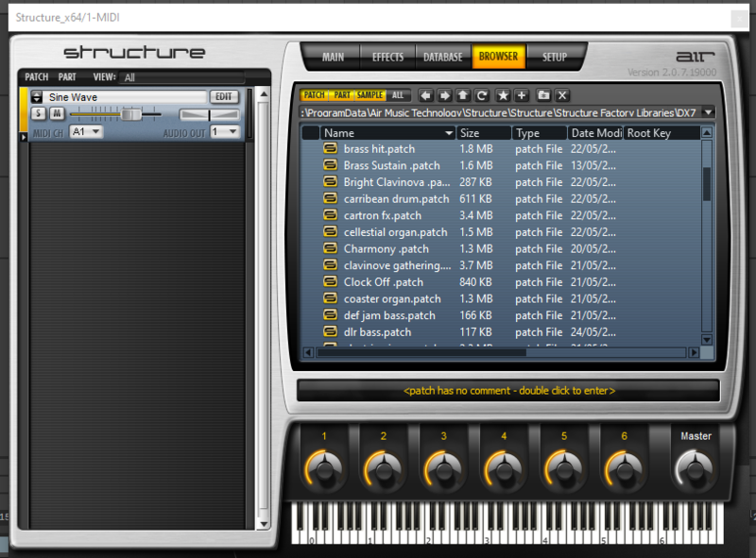Mute the Sine Wave patch

point(57,113)
